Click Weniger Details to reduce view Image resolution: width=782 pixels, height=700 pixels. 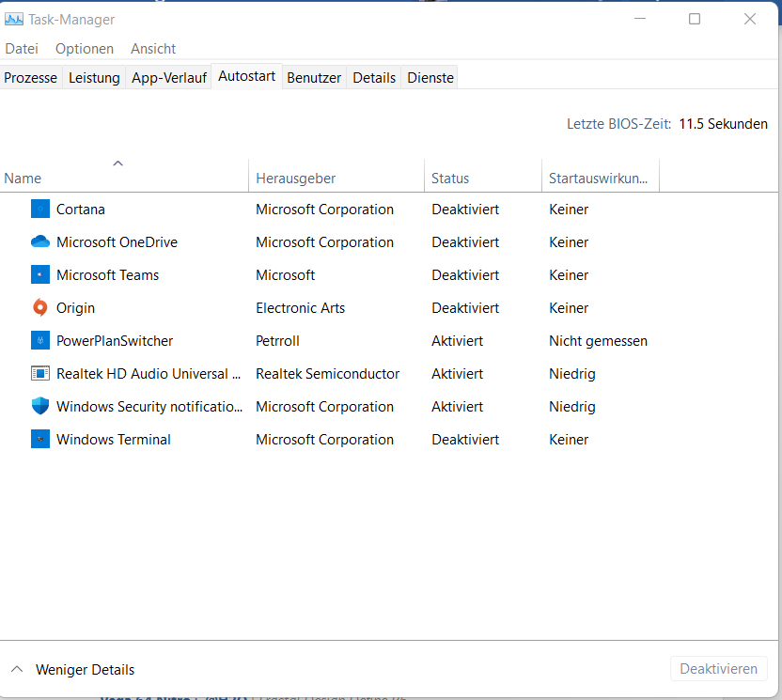[85, 669]
